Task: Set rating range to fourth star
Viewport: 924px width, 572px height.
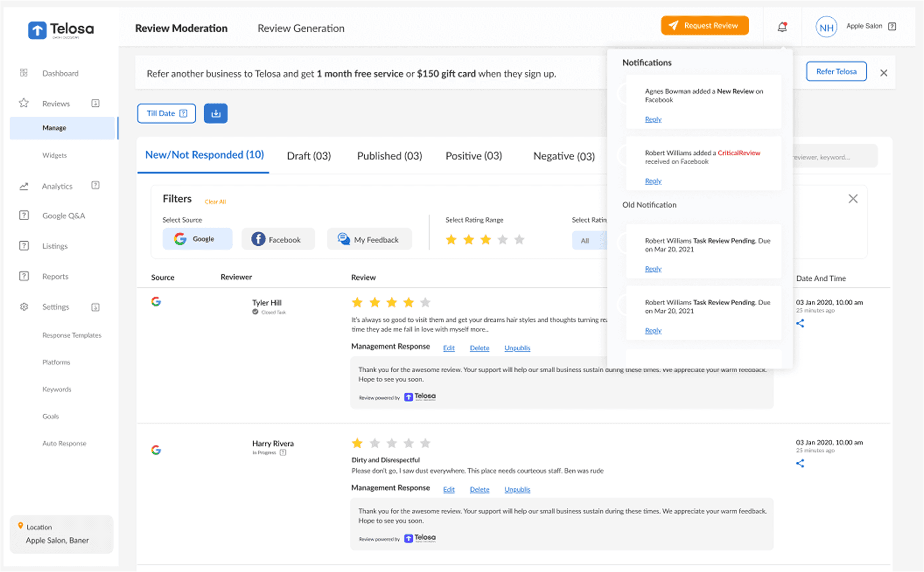Action: [503, 240]
